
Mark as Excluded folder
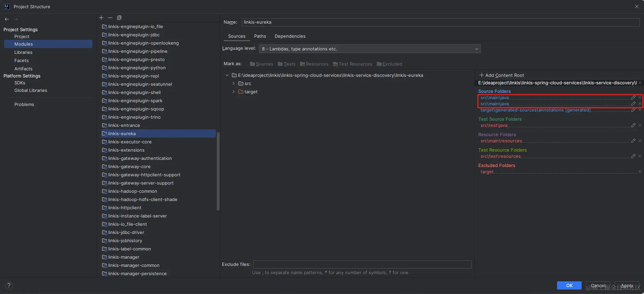click(389, 64)
